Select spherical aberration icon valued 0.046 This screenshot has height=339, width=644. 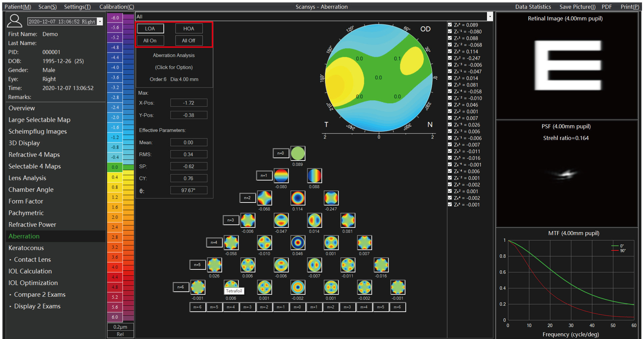coord(298,242)
